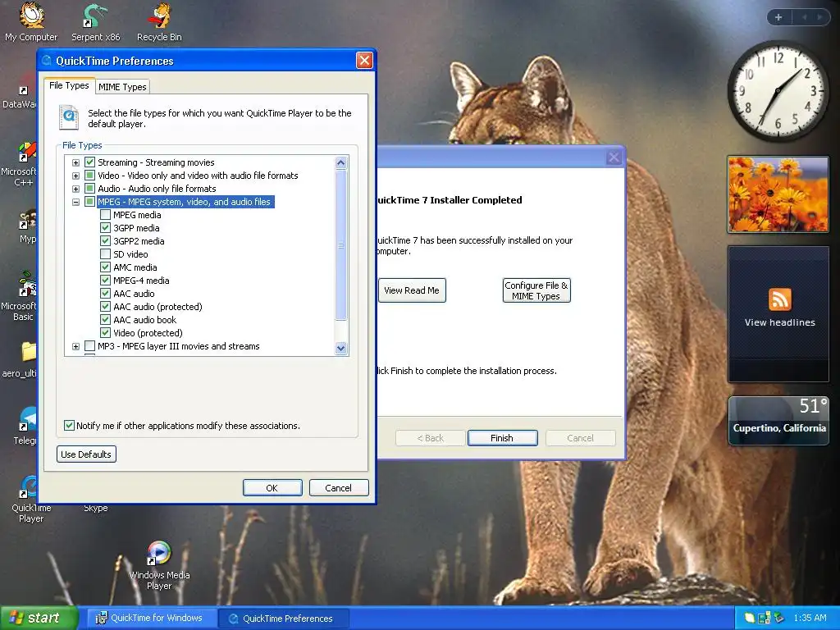Click the file types scrollbar thumb
This screenshot has height=630, width=840.
[x=340, y=244]
